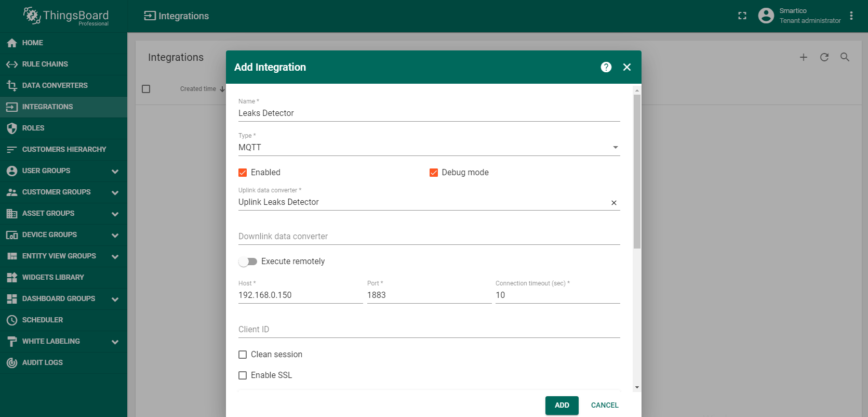
Task: Turn on Execute remotely switch
Action: (248, 262)
